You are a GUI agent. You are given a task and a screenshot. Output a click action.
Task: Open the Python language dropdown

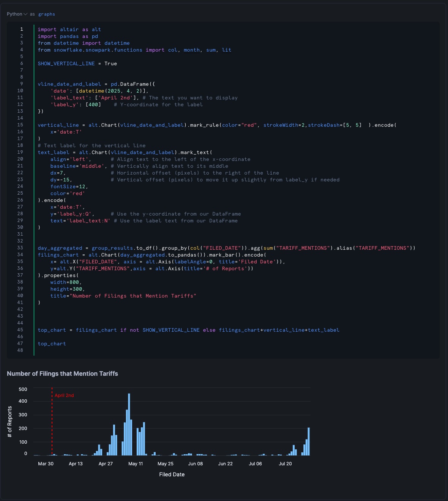[x=15, y=14]
